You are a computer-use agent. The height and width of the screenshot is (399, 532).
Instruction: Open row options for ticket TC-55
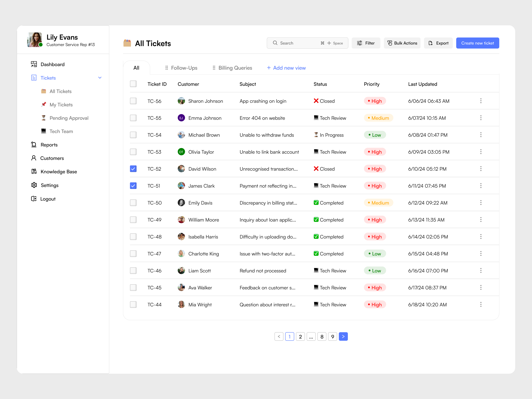click(x=481, y=118)
